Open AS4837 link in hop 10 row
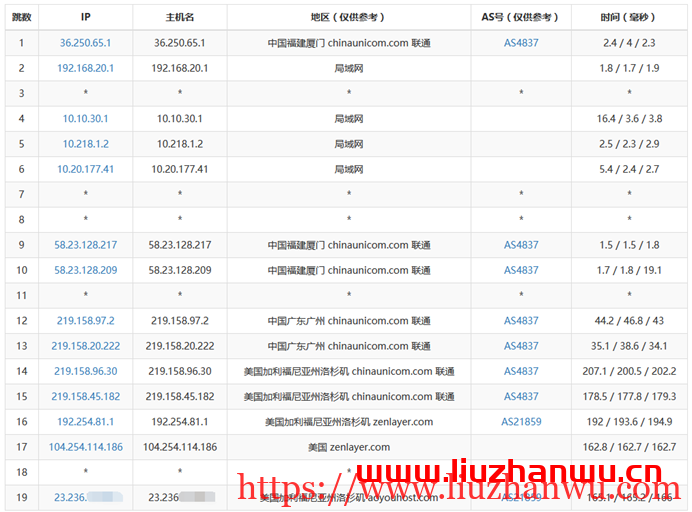 (521, 270)
